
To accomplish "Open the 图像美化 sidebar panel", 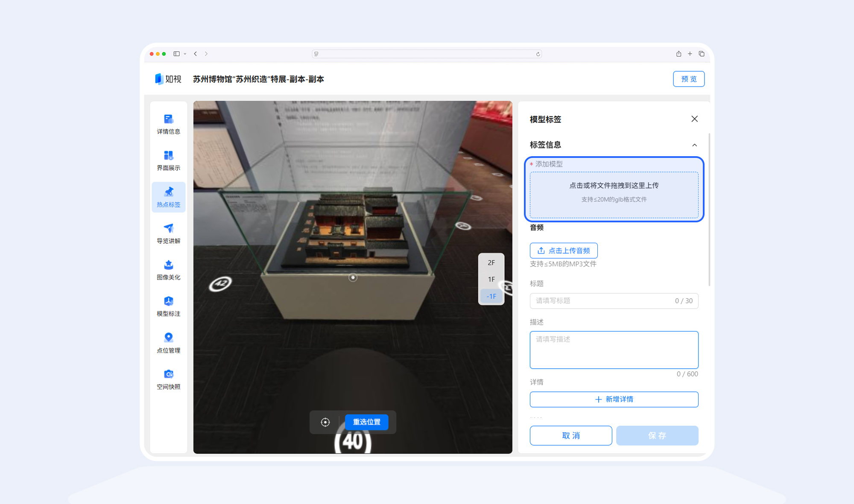I will (168, 270).
